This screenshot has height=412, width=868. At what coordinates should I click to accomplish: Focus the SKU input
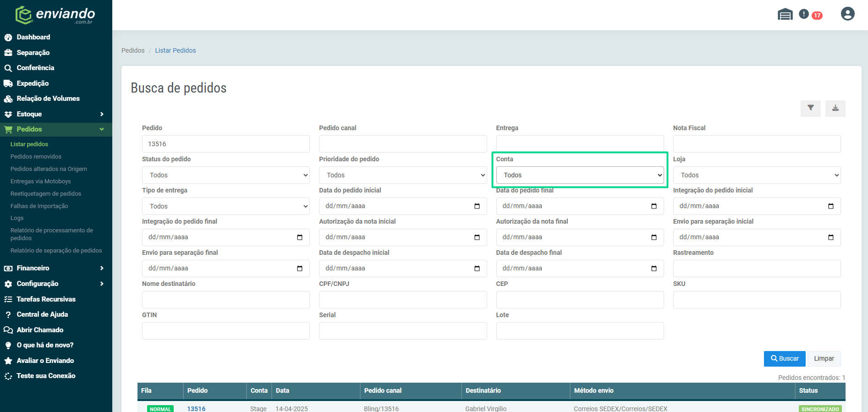click(757, 300)
